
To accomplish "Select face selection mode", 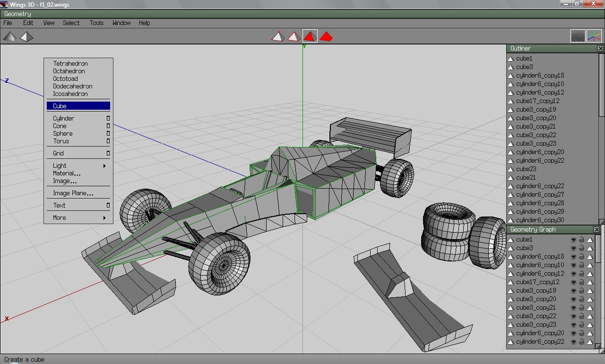I will [x=310, y=36].
